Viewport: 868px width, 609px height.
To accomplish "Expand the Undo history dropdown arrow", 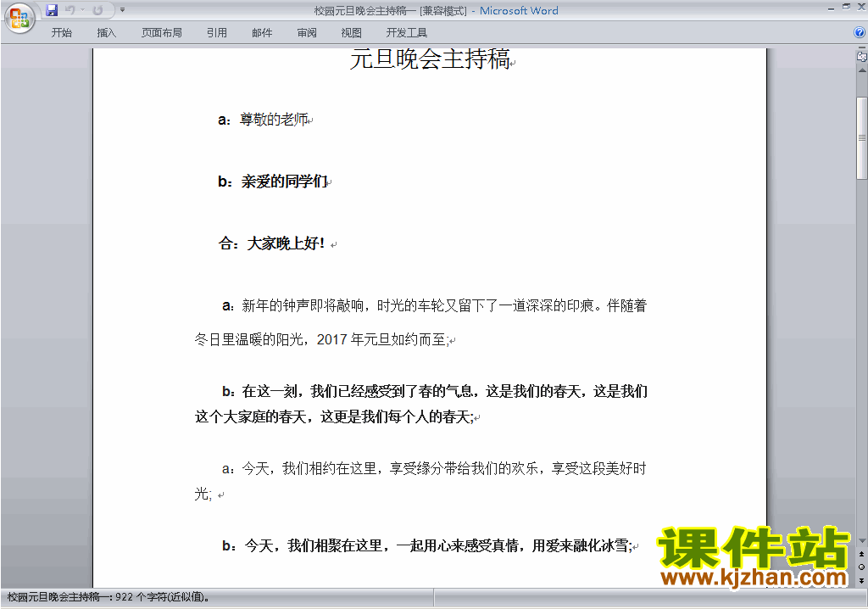I will (82, 10).
